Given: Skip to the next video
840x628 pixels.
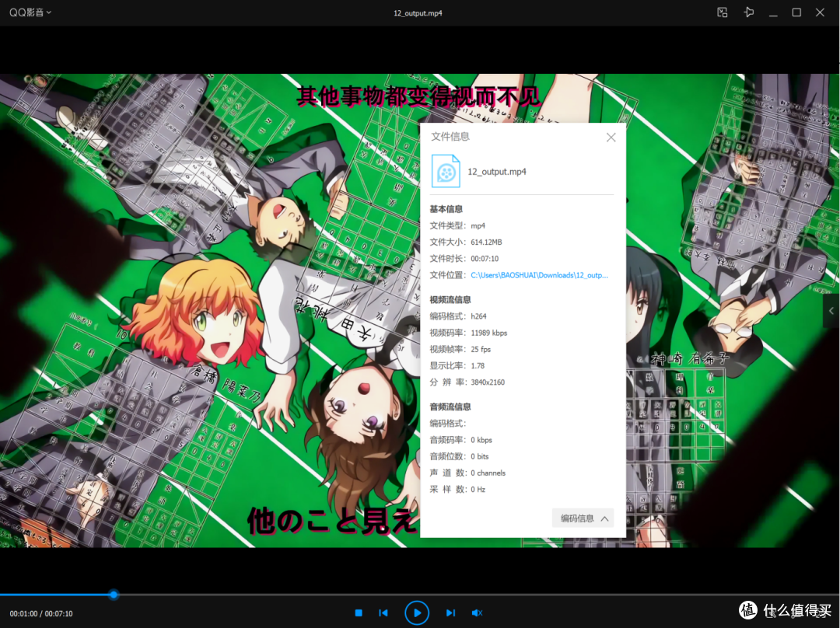Looking at the screenshot, I should [x=450, y=613].
